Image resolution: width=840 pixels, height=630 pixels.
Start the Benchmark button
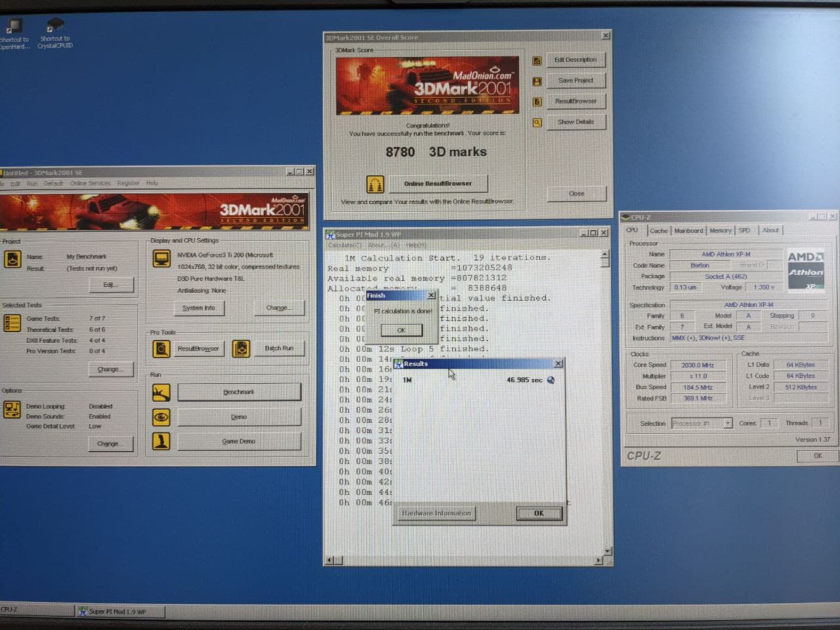pyautogui.click(x=239, y=392)
